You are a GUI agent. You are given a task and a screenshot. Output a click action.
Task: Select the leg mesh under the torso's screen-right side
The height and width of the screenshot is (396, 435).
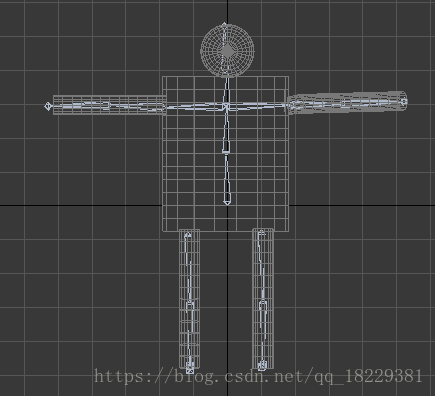(x=263, y=299)
